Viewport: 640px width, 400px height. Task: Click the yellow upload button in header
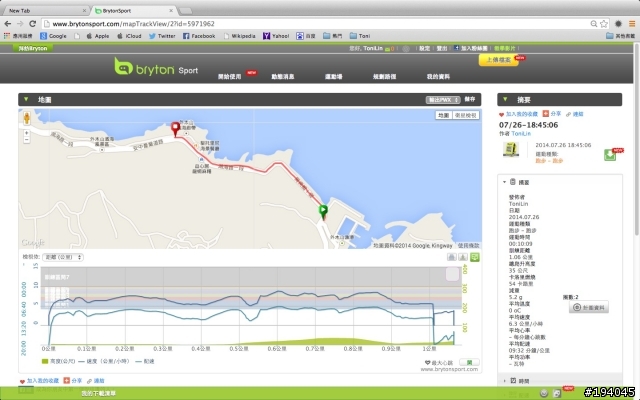click(x=498, y=60)
